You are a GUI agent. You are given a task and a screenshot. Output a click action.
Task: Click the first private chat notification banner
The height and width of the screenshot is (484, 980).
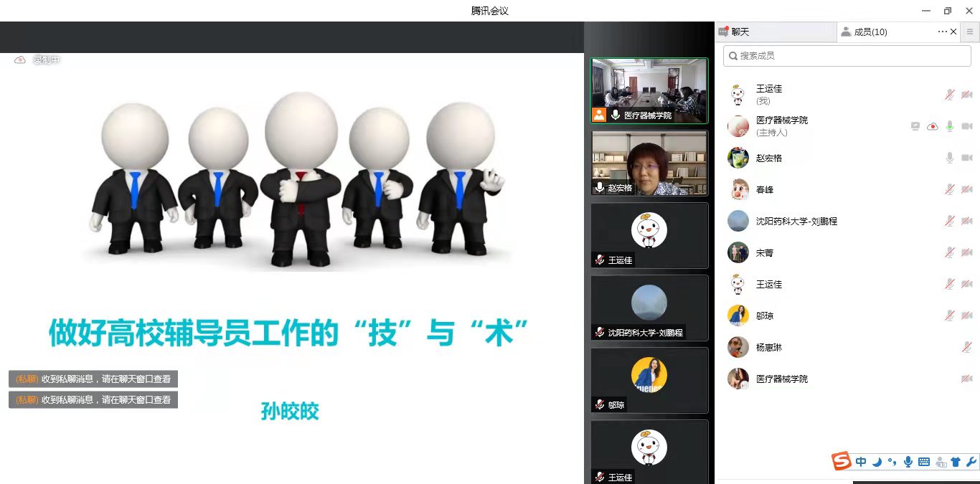coord(93,379)
